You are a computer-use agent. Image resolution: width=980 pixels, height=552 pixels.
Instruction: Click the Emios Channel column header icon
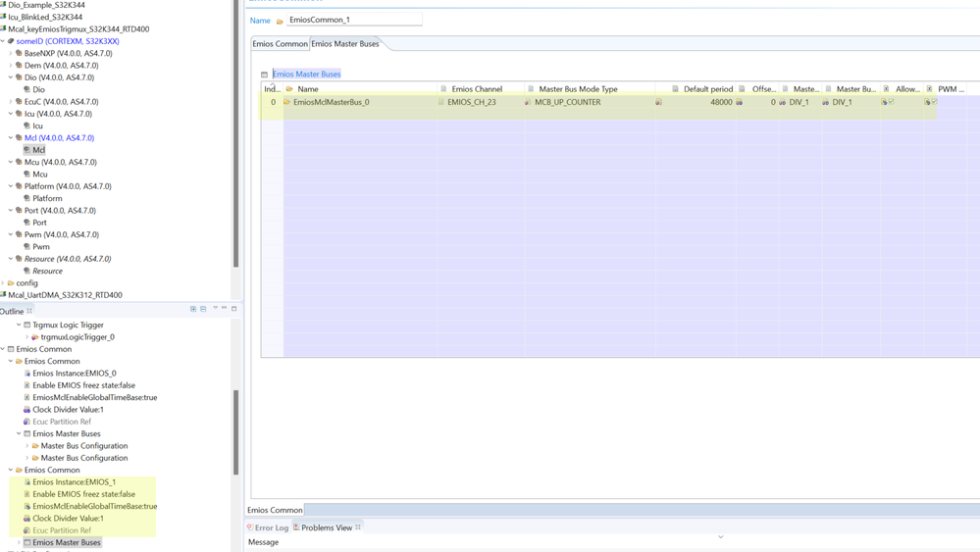(x=443, y=88)
